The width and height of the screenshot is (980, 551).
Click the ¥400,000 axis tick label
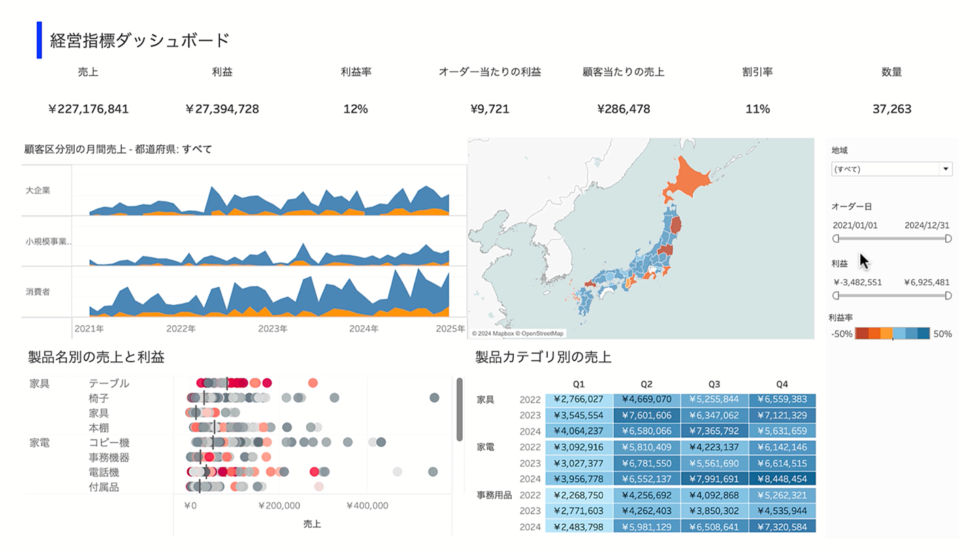367,505
